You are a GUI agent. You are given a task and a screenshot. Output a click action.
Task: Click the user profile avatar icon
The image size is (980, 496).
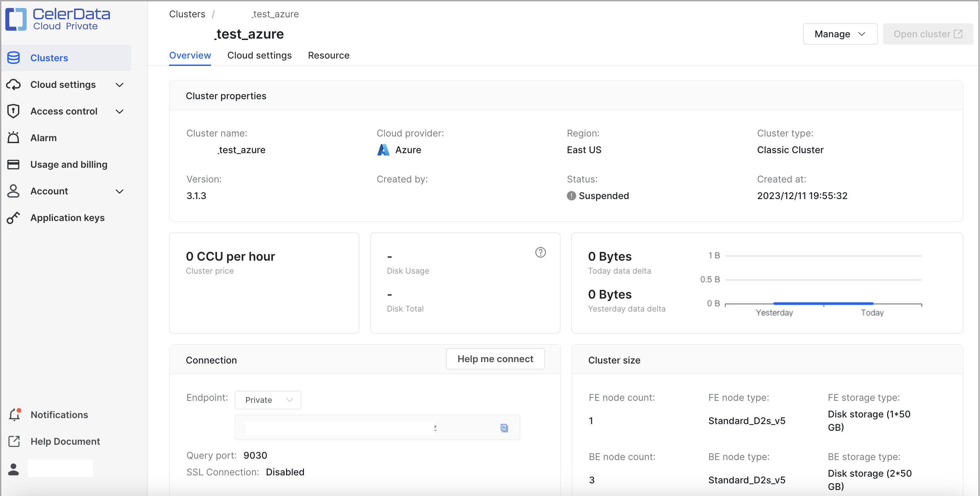14,469
